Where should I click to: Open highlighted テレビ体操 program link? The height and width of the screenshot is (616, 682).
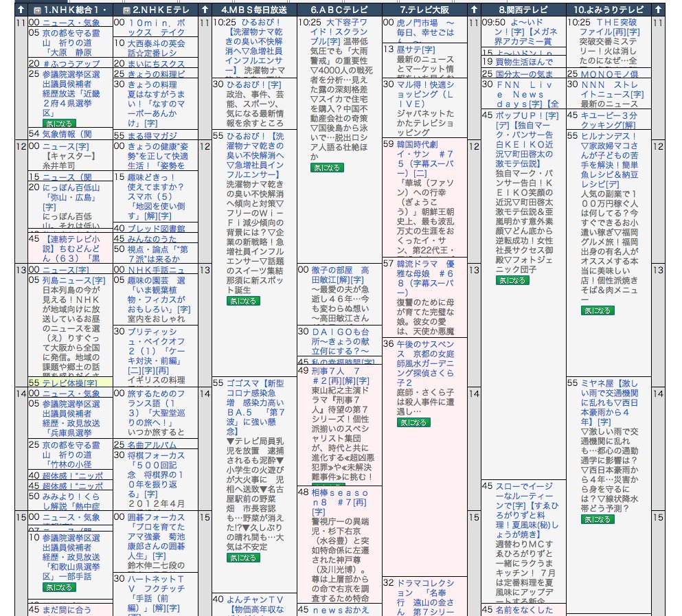(69, 383)
